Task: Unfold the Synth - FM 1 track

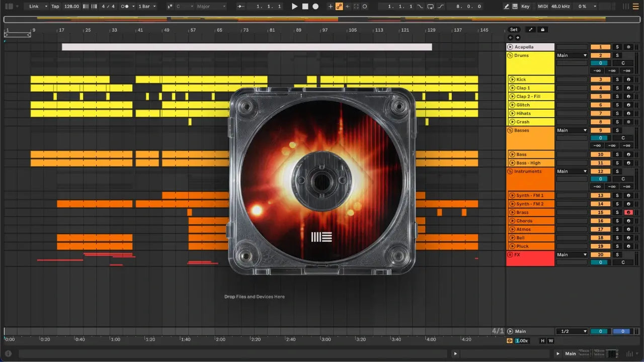Action: click(x=512, y=196)
